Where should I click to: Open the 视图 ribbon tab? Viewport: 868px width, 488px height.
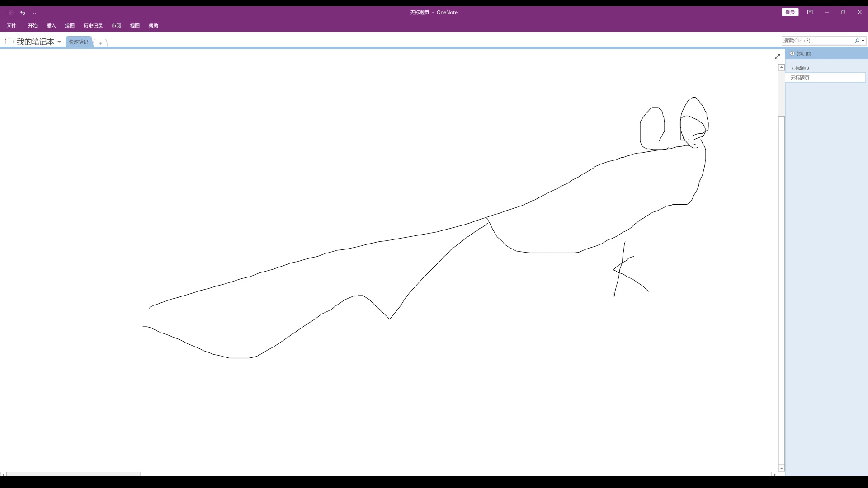click(x=135, y=26)
